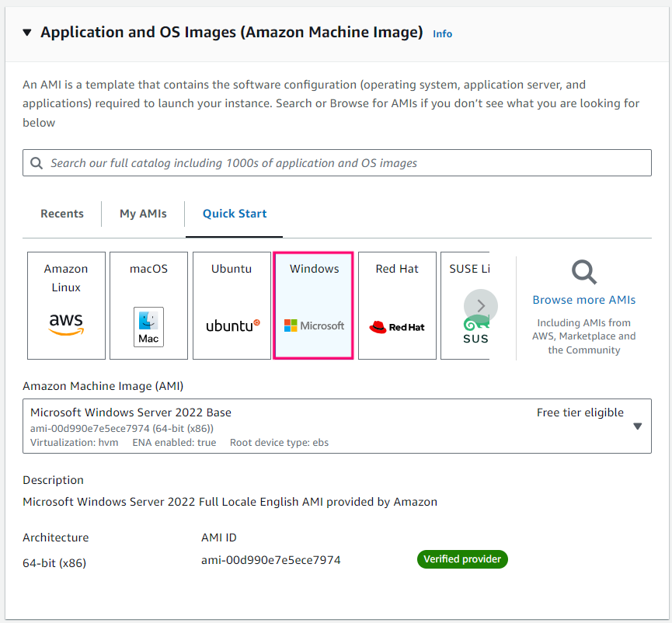Switch to the Recents tab

(x=62, y=214)
